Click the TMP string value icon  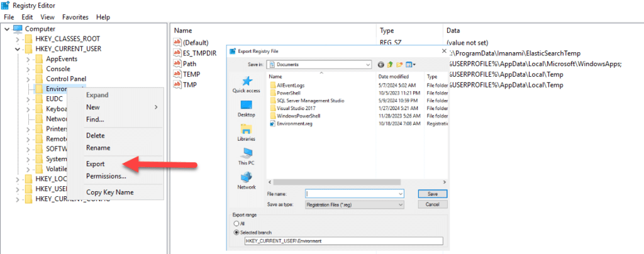(x=177, y=85)
